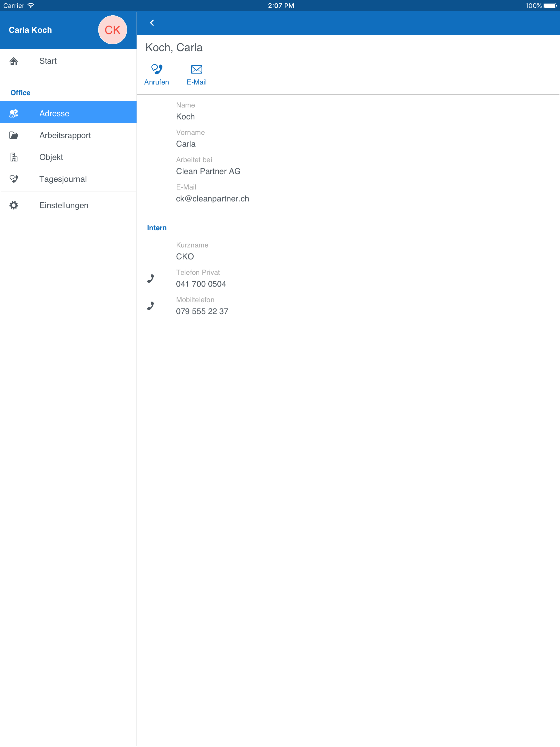Image resolution: width=560 pixels, height=747 pixels.
Task: Tap the Carla Koch user name
Action: coord(30,30)
